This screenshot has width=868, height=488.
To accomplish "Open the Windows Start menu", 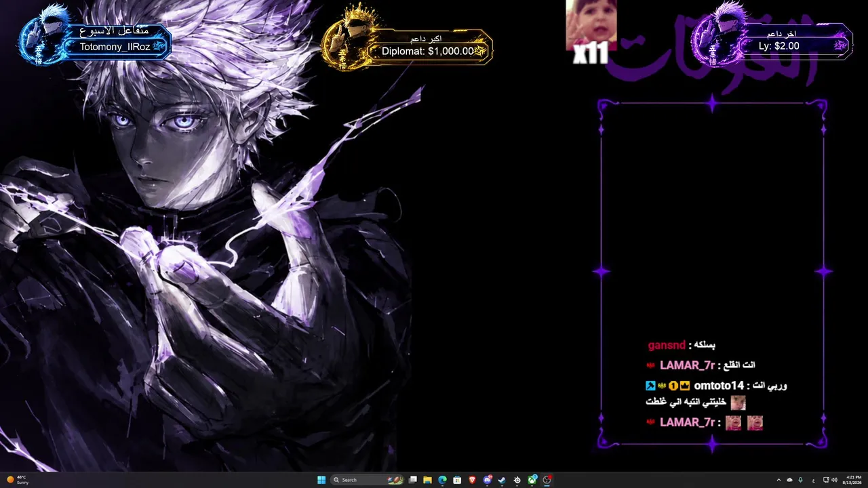I will coord(321,480).
